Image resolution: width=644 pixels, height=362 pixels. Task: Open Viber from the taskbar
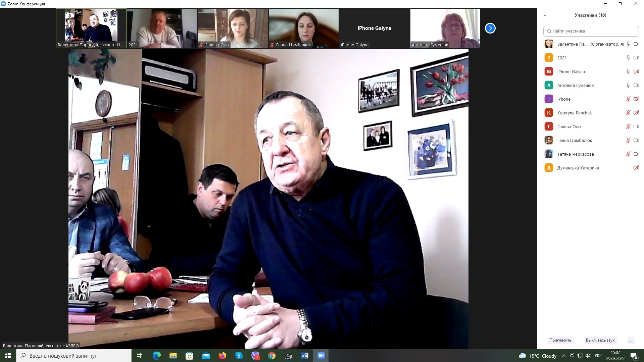pos(255,356)
